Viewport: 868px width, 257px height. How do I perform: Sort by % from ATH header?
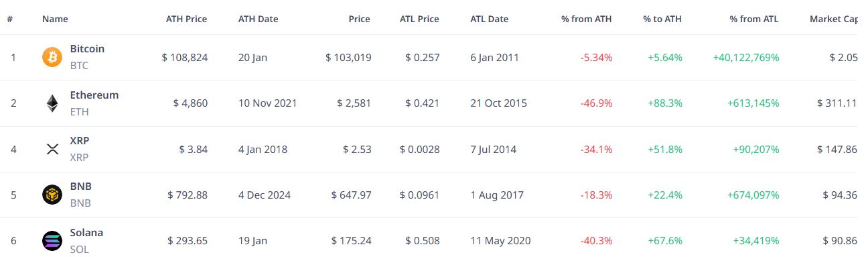point(586,19)
